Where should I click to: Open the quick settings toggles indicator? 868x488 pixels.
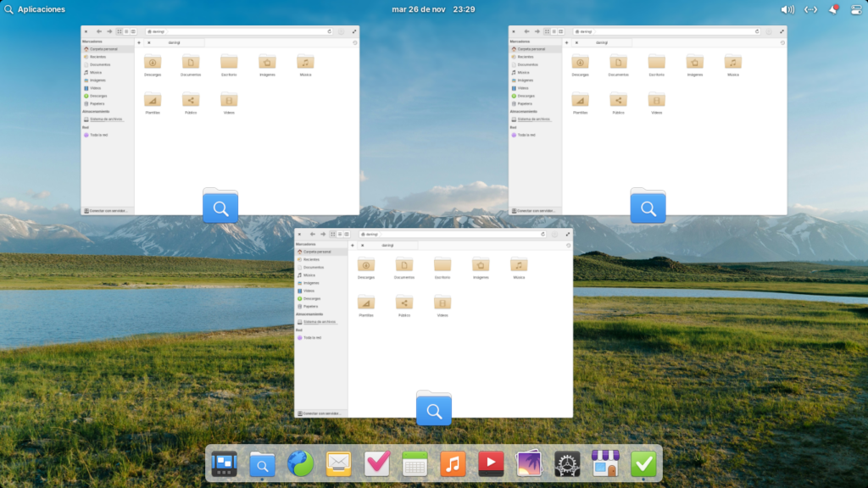click(855, 9)
